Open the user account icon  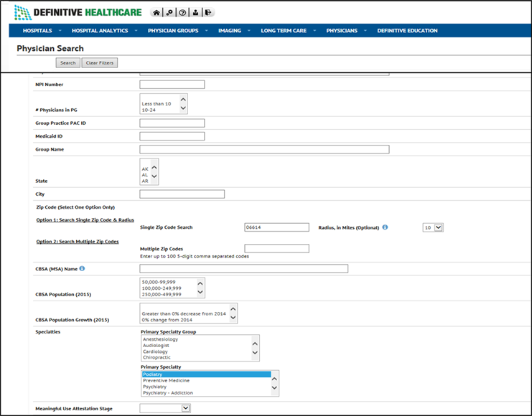pyautogui.click(x=195, y=12)
